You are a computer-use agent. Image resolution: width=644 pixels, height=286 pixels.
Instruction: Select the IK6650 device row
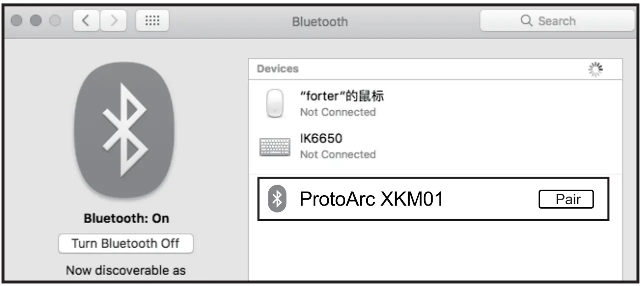[338, 146]
